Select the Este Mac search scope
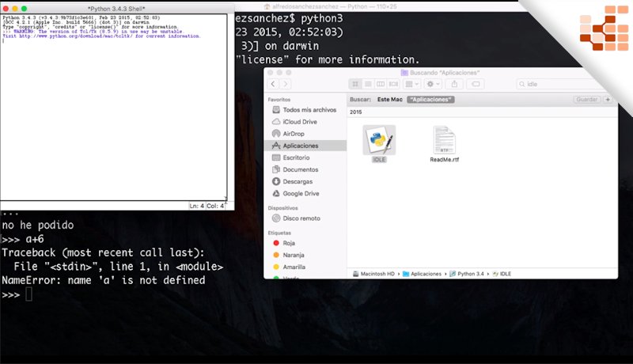633x364 pixels. [x=389, y=99]
